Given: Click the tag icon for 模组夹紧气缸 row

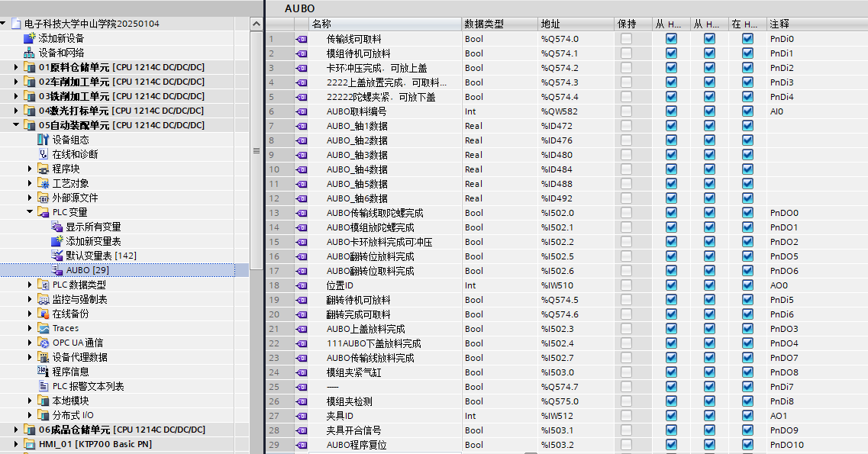Looking at the screenshot, I should (x=302, y=372).
